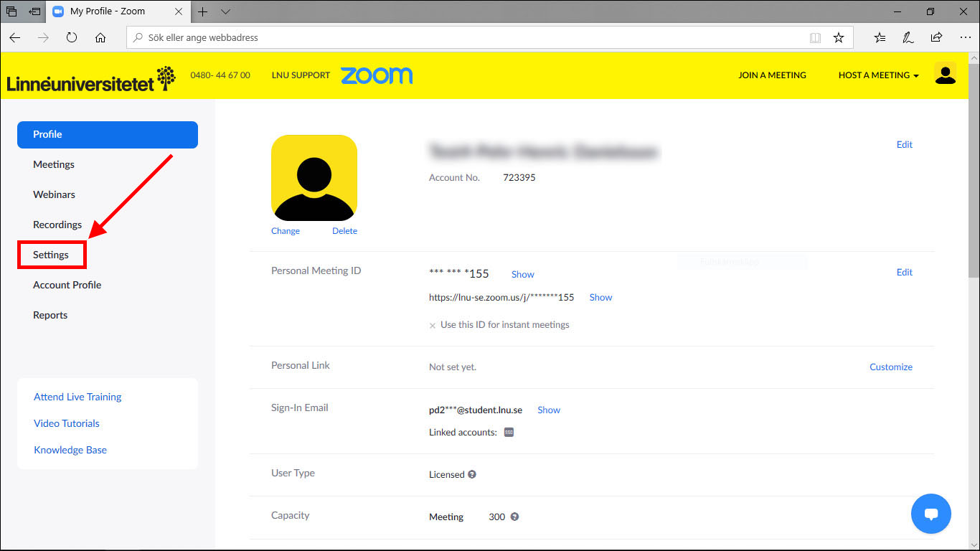The width and height of the screenshot is (980, 551).
Task: Expand HOST A MEETING dropdown
Action: tap(878, 75)
